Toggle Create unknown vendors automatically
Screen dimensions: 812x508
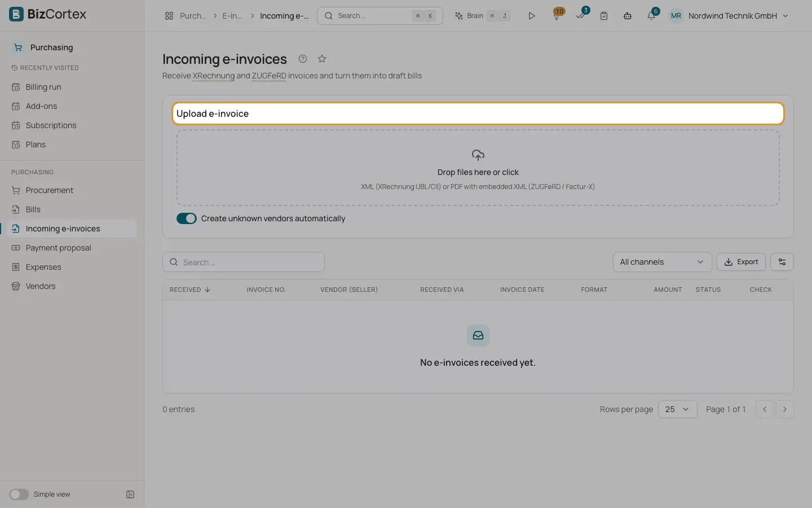coord(187,218)
